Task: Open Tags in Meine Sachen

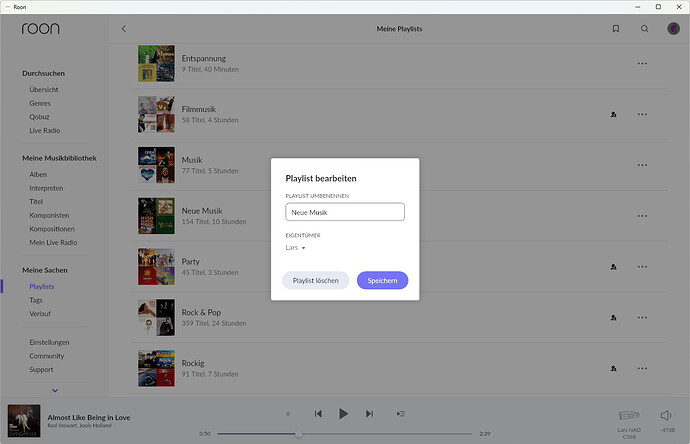Action: [x=36, y=300]
